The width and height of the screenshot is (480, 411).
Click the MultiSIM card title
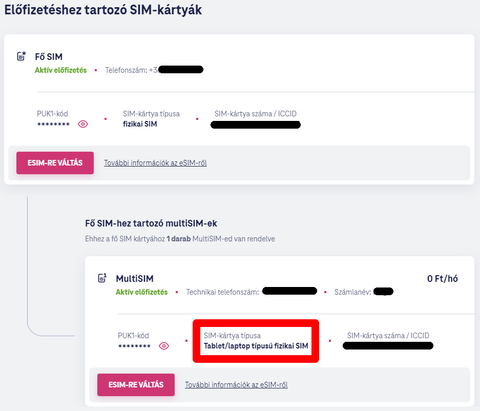pos(135,279)
